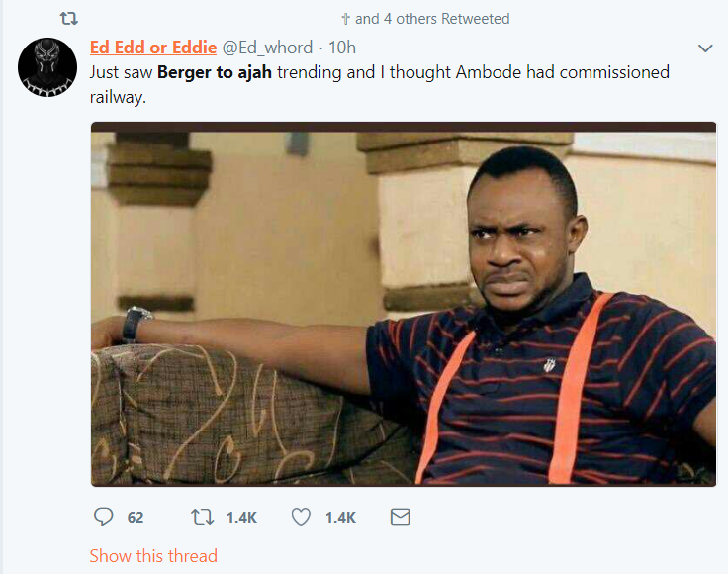Open the tweet via the 10h timestamp
Screen dimensions: 728x574
point(342,48)
